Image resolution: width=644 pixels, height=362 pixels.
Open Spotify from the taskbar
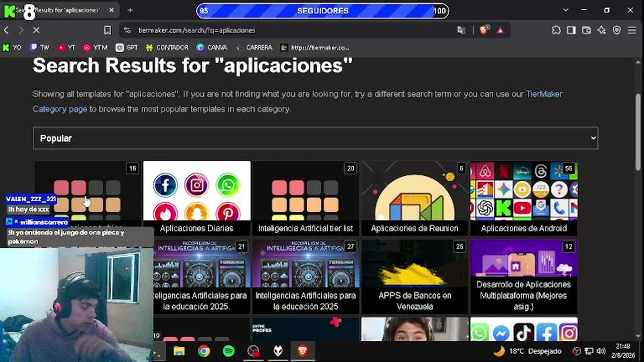[x=228, y=351]
